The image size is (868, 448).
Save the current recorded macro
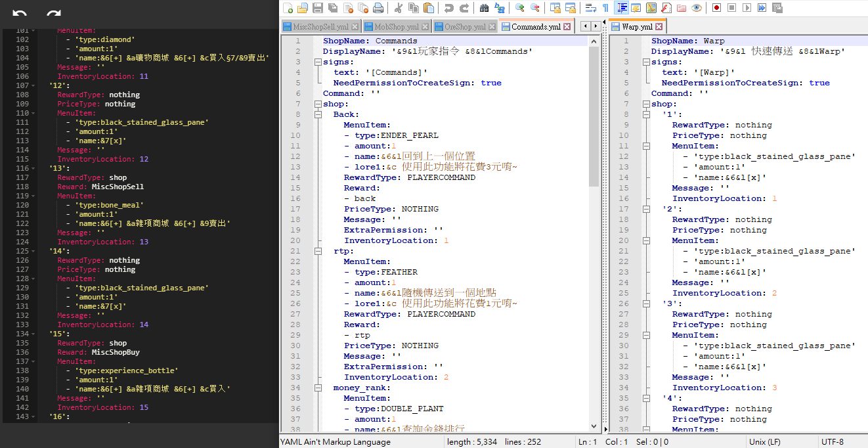click(x=777, y=8)
